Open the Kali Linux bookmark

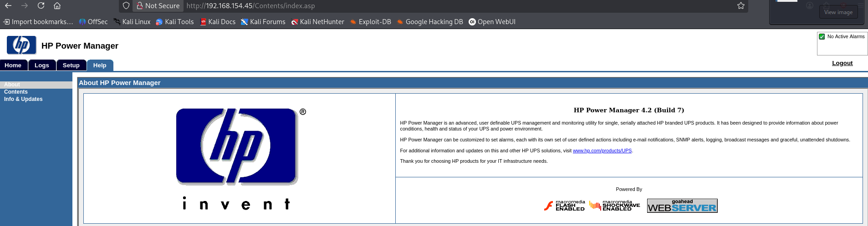[132, 22]
